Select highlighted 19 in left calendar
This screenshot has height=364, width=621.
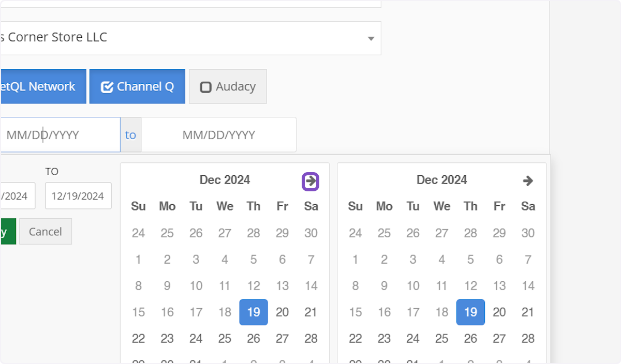254,312
